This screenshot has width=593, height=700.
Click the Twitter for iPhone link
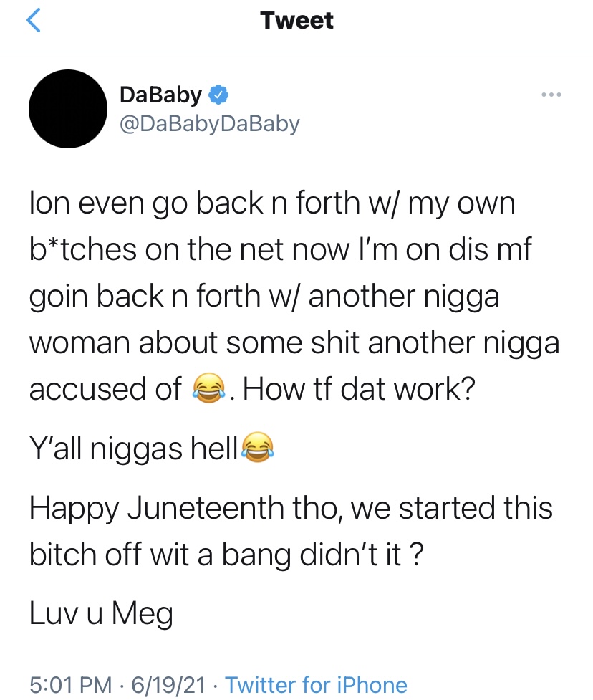click(x=316, y=685)
